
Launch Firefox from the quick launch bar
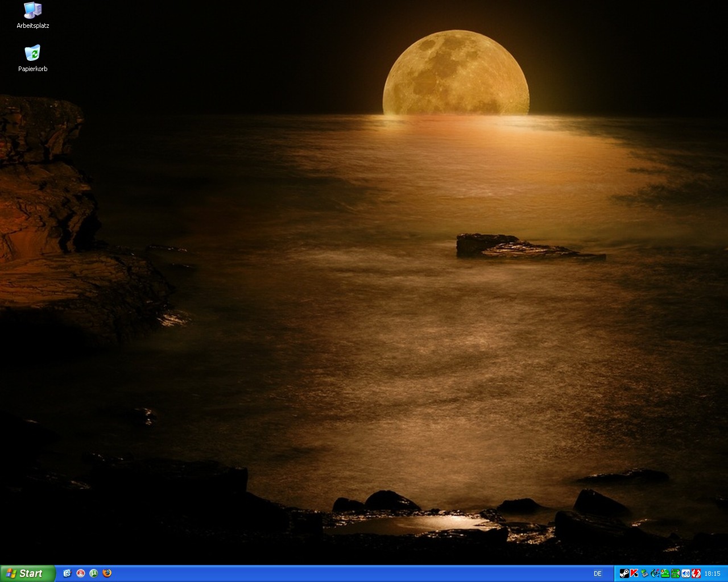107,574
